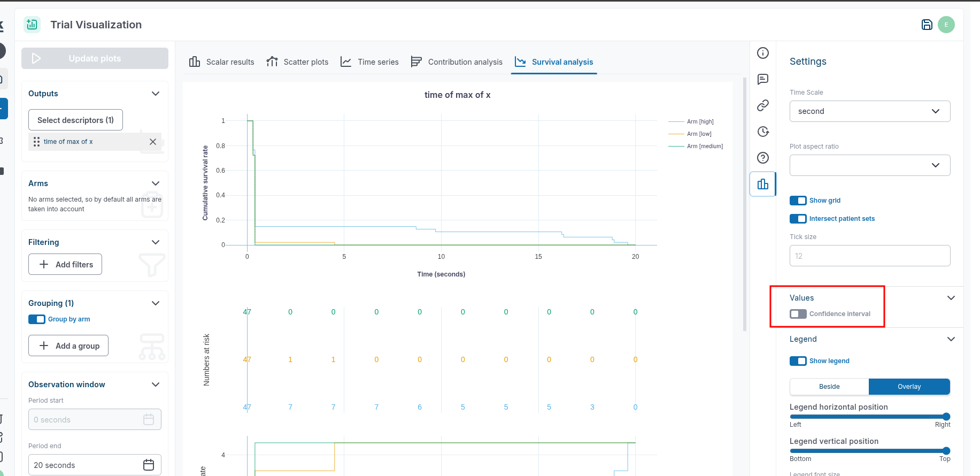
Task: Click the Survival analysis tab icon
Action: 520,62
